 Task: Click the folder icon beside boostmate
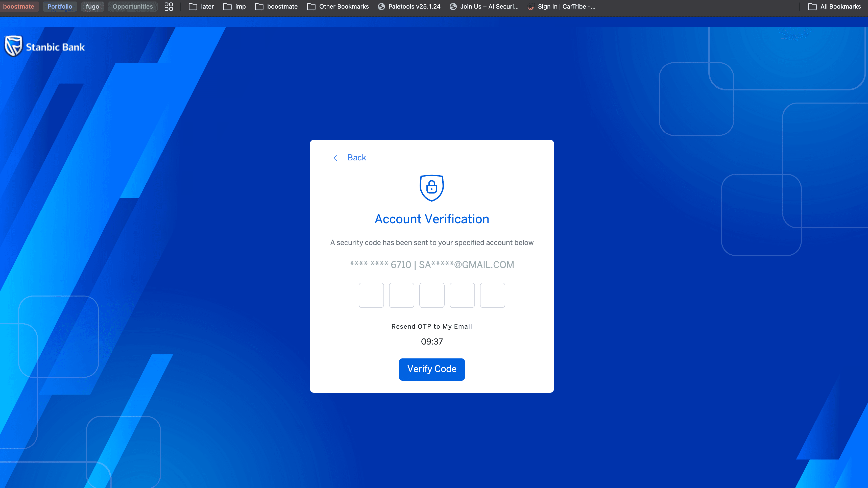(x=259, y=6)
